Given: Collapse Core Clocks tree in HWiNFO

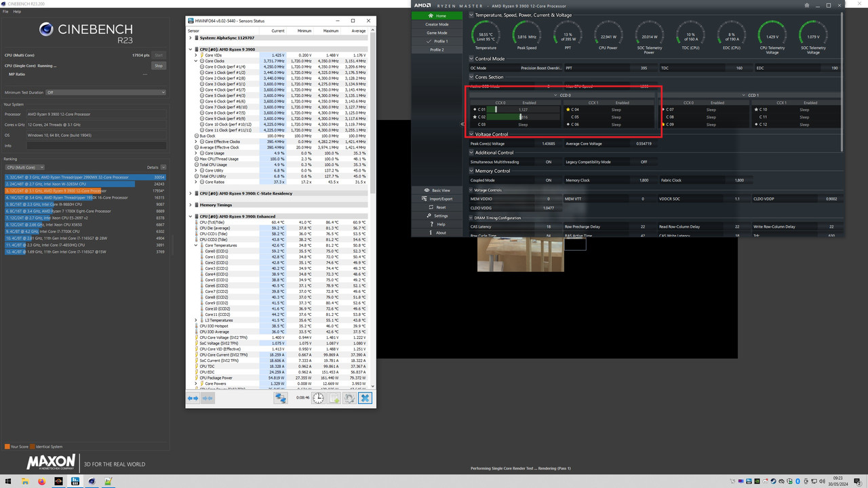Looking at the screenshot, I should point(196,61).
